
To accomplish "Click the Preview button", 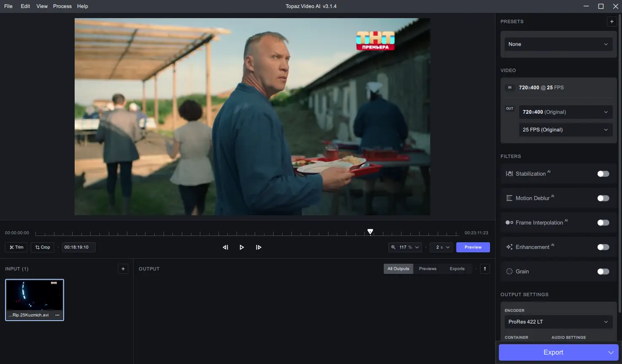I will [473, 247].
